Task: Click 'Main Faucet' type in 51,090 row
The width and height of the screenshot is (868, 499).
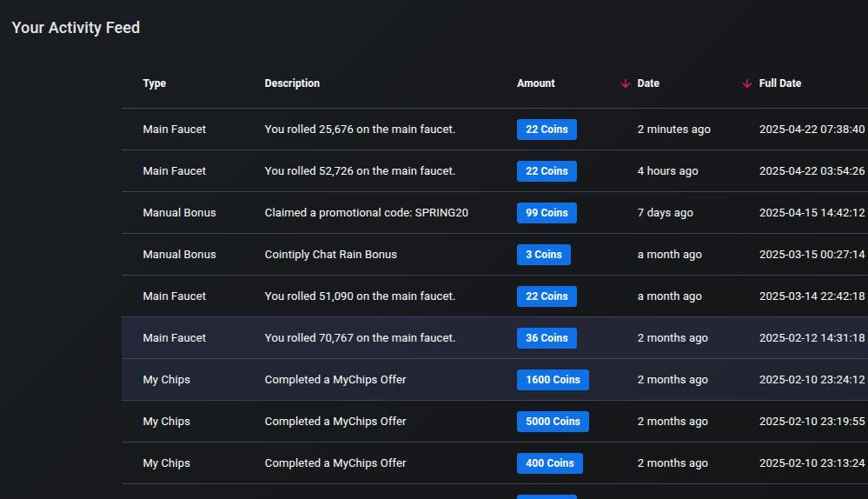Action: (175, 296)
